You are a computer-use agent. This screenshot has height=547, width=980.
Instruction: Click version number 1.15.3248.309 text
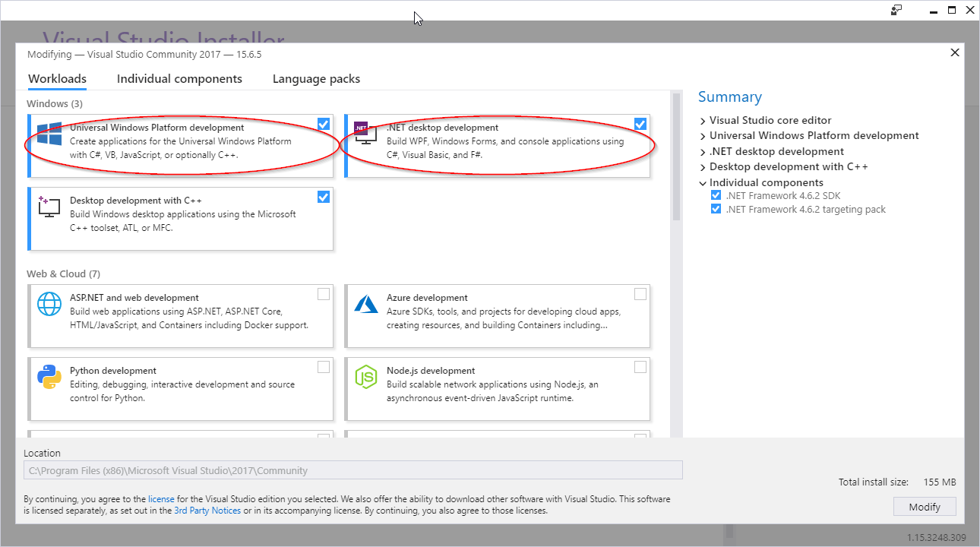click(x=937, y=538)
